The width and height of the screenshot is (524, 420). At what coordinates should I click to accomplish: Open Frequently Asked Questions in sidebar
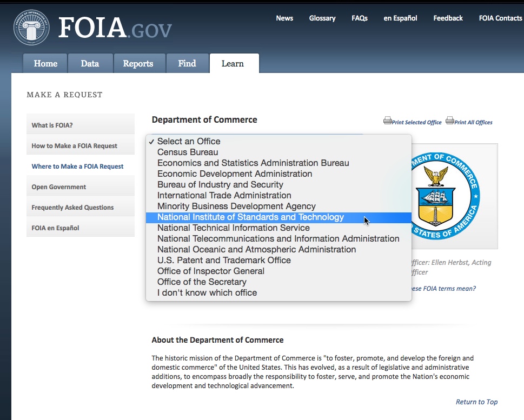[x=72, y=208]
